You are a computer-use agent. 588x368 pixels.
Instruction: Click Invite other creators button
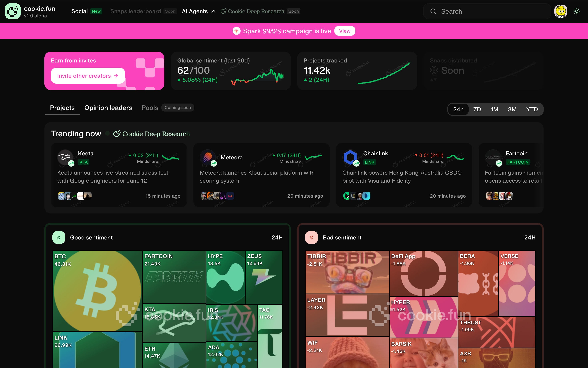(88, 76)
